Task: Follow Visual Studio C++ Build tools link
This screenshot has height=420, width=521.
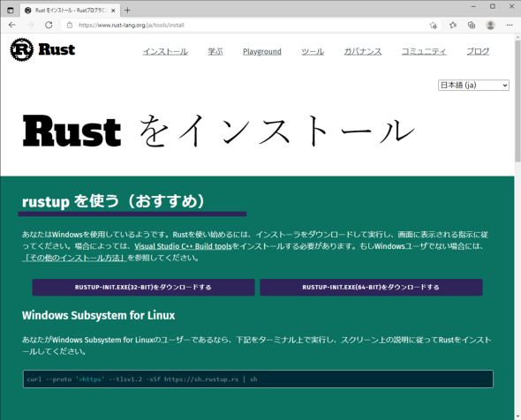Action: [183, 246]
